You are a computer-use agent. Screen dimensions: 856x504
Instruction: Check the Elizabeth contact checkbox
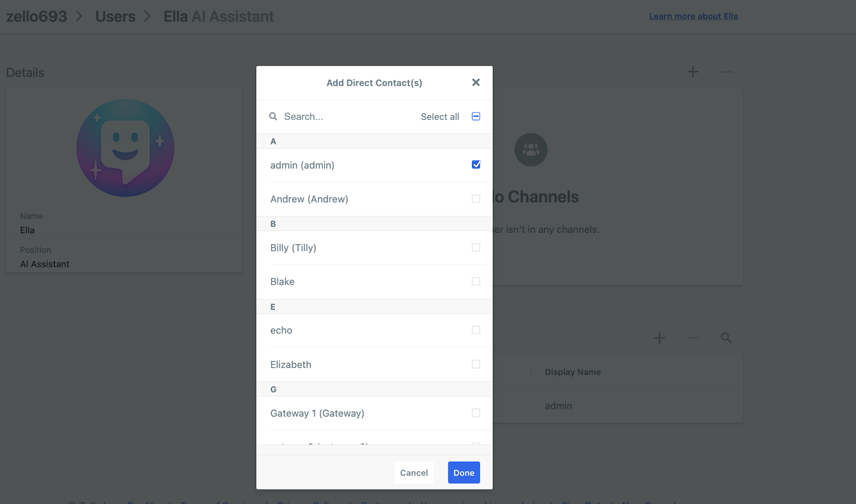tap(476, 364)
